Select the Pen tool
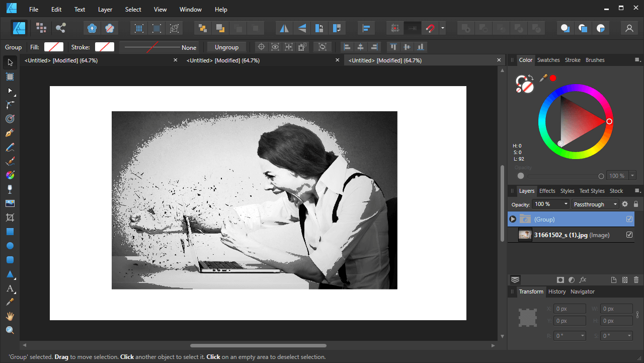 [x=10, y=133]
